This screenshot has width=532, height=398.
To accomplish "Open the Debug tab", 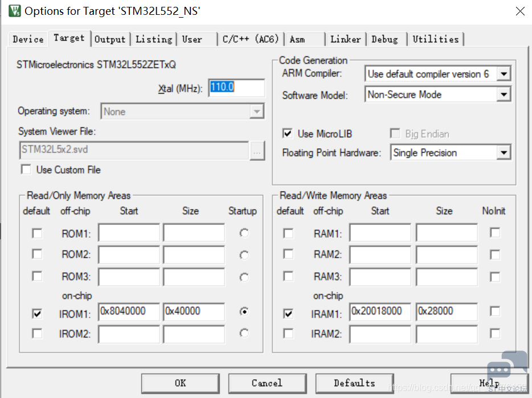I will [x=384, y=39].
